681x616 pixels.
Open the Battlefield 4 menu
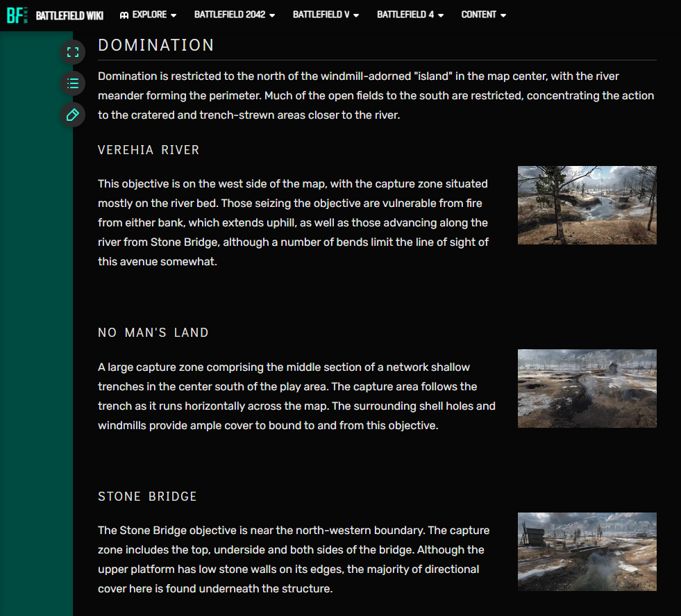pyautogui.click(x=410, y=15)
